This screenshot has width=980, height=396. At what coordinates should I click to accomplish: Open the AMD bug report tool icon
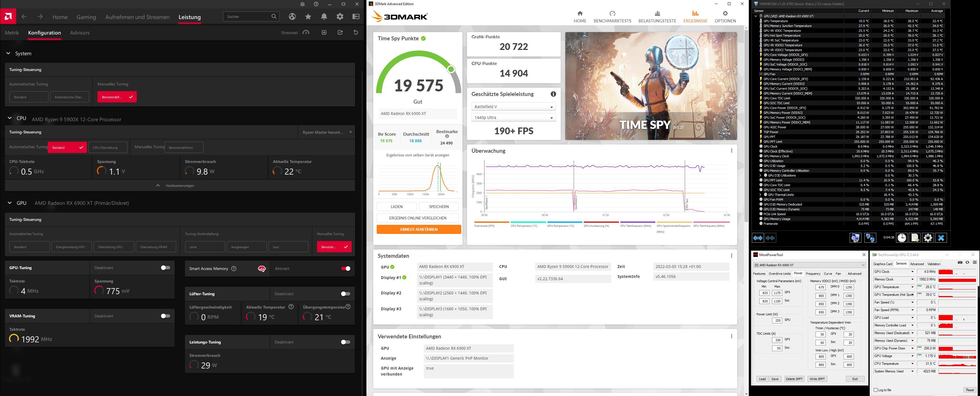(302, 4)
